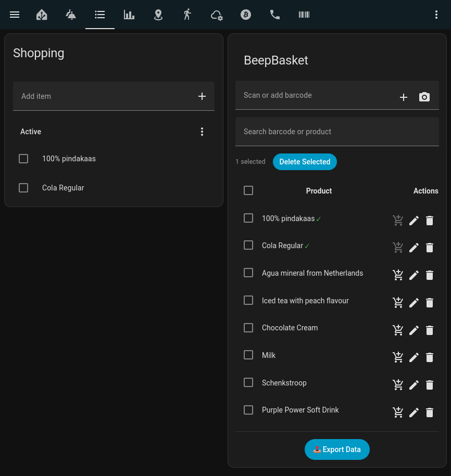451x476 pixels.
Task: Open the top-right overflow menu
Action: (436, 15)
